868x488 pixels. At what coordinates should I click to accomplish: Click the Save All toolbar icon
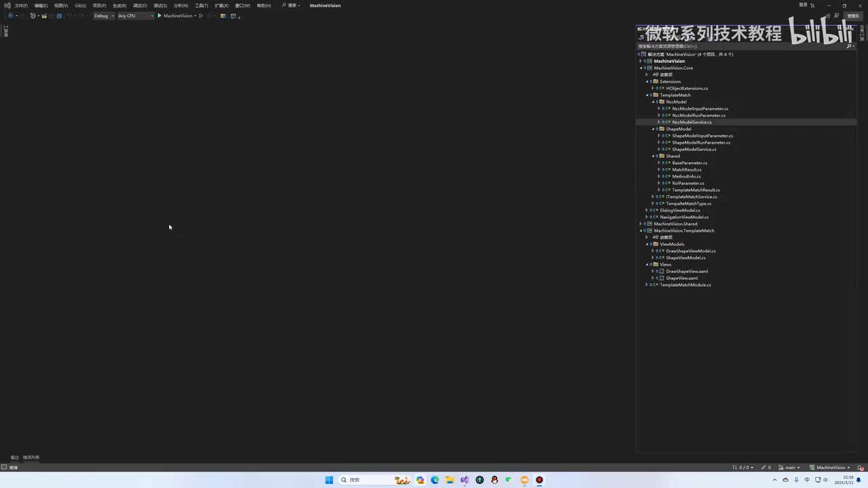59,16
